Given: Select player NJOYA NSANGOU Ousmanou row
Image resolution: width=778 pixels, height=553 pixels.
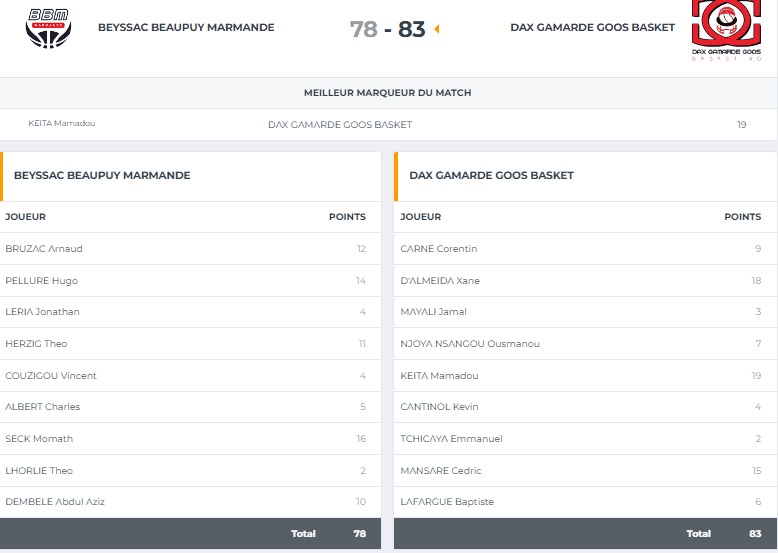Looking at the screenshot, I should click(585, 344).
